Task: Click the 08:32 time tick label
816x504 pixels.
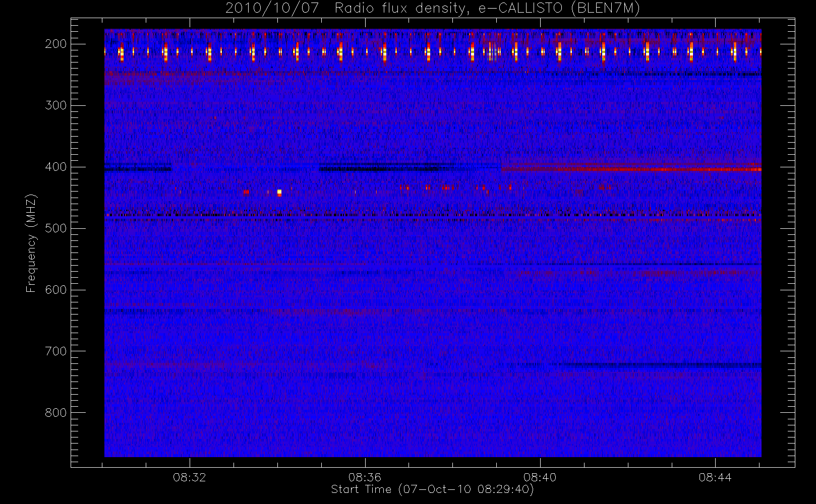Action: (190, 477)
